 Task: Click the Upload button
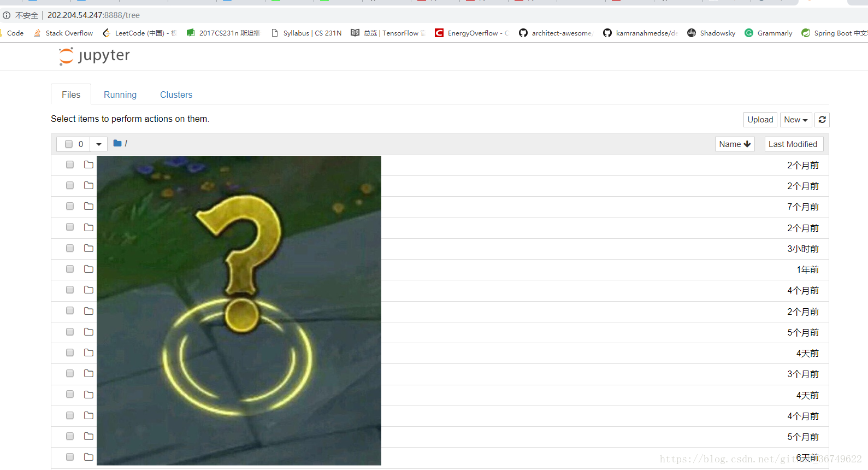[x=760, y=120]
